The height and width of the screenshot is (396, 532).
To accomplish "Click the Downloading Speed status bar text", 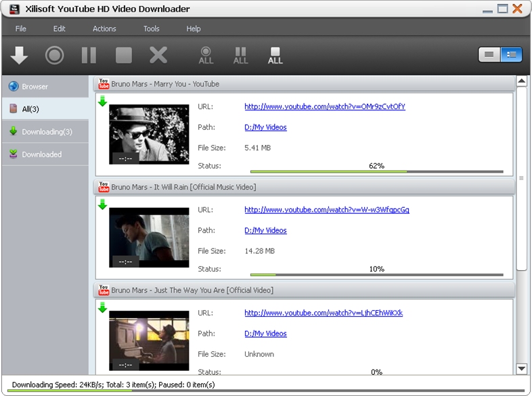I will [x=113, y=384].
